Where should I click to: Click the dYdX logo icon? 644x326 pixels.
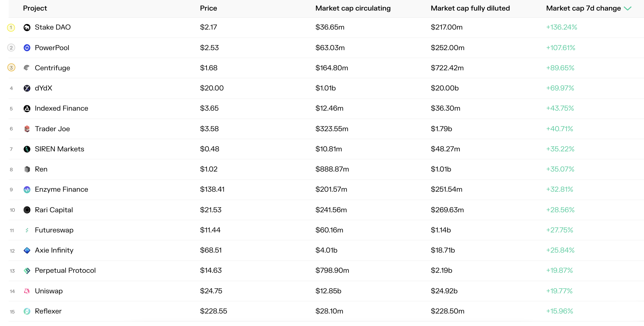point(27,88)
